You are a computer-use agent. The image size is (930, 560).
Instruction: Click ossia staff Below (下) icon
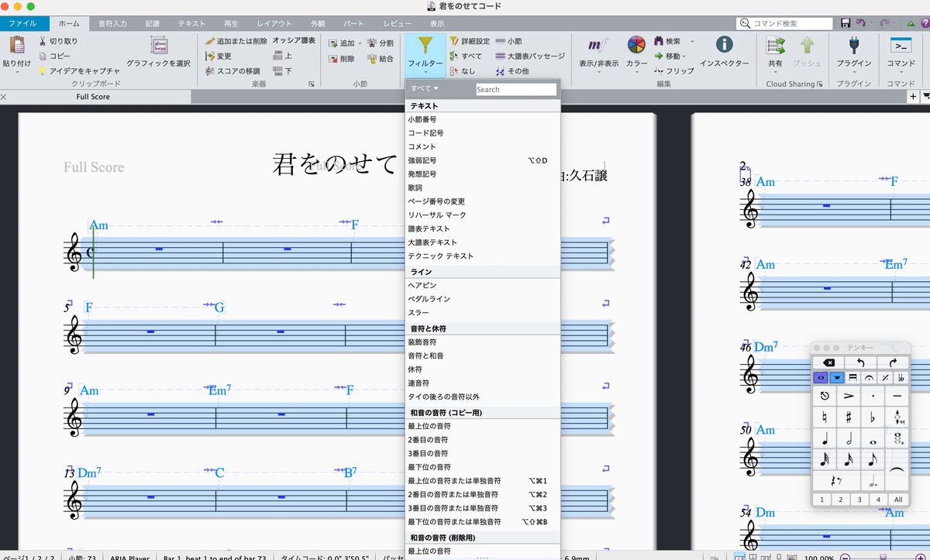point(278,70)
